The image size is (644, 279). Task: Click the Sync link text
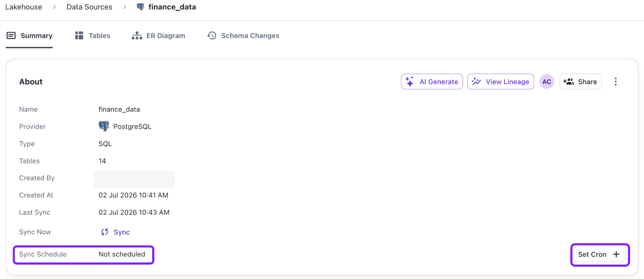pyautogui.click(x=122, y=232)
